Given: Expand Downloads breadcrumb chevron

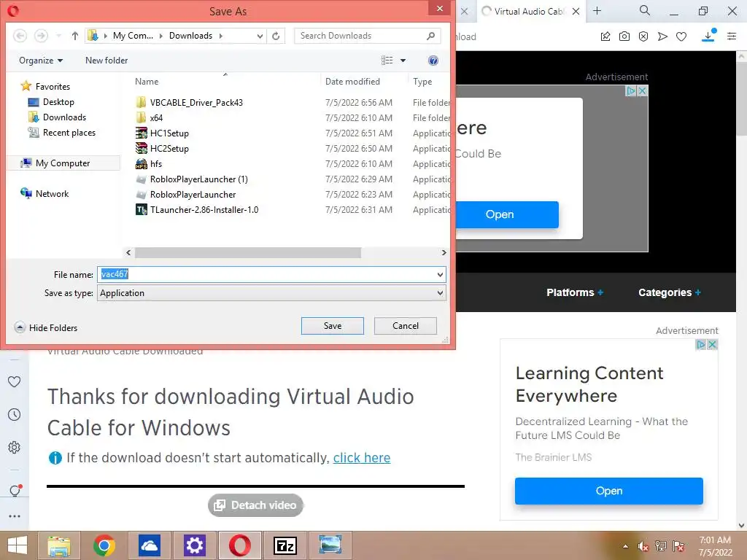Looking at the screenshot, I should coord(220,36).
